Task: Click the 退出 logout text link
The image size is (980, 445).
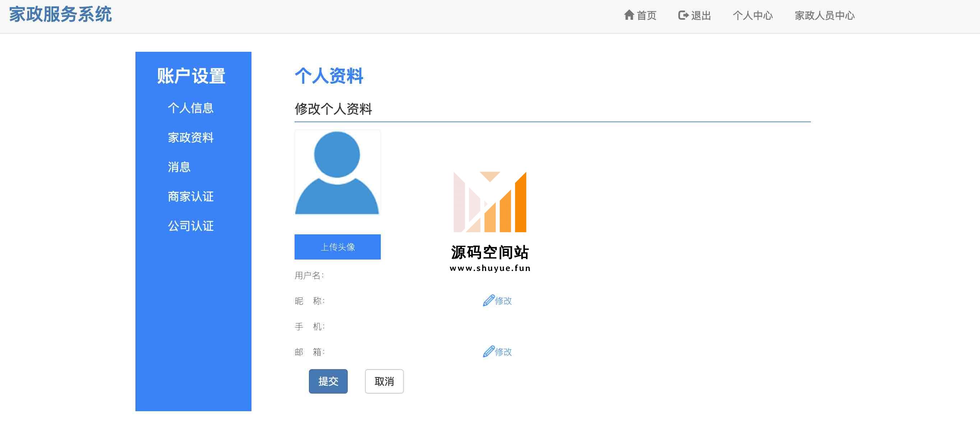Action: [x=701, y=15]
